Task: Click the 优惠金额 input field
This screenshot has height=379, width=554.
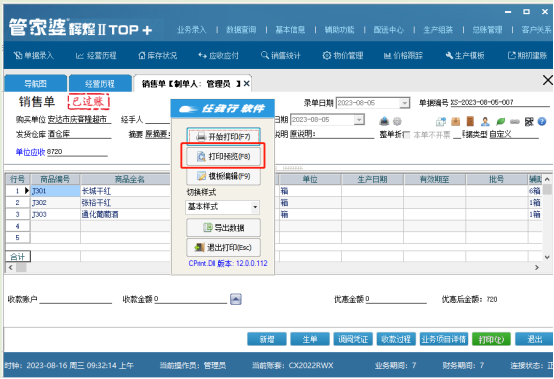Action: [x=396, y=300]
